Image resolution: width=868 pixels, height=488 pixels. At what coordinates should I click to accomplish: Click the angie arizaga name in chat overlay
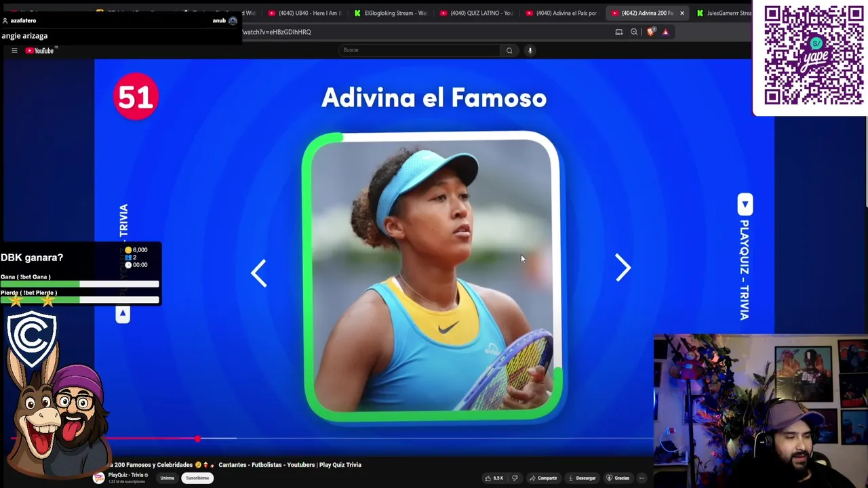click(x=24, y=36)
